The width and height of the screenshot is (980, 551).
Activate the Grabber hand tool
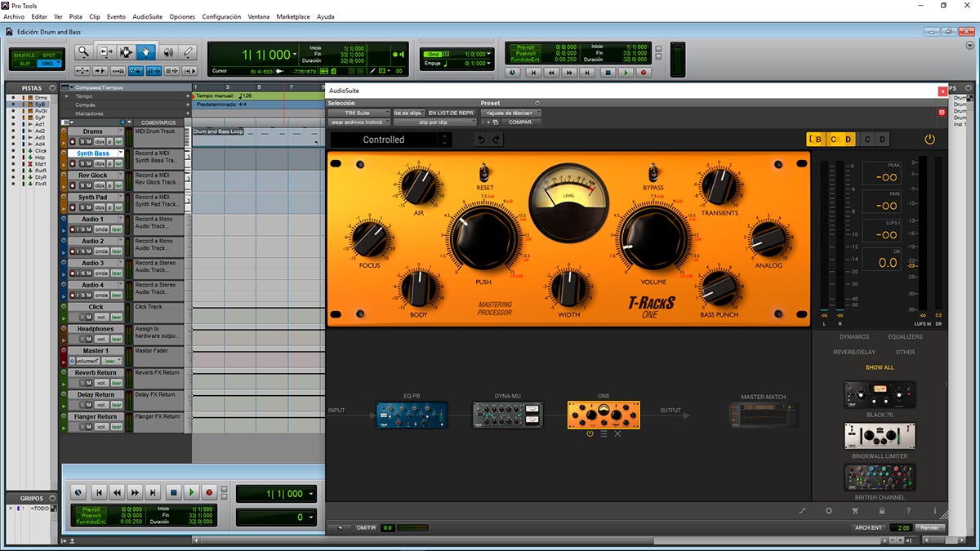coord(146,51)
